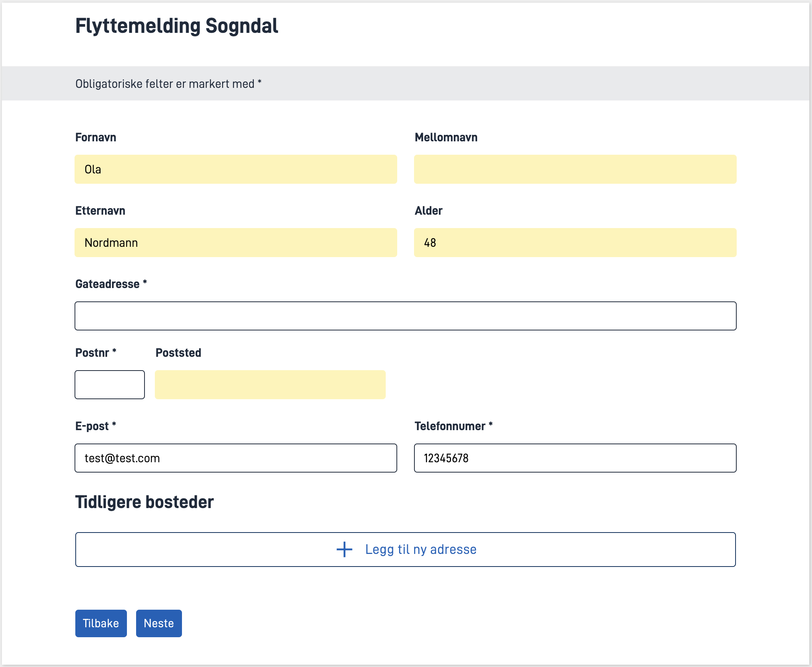Click the E-post label text
The image size is (812, 667).
click(x=92, y=426)
